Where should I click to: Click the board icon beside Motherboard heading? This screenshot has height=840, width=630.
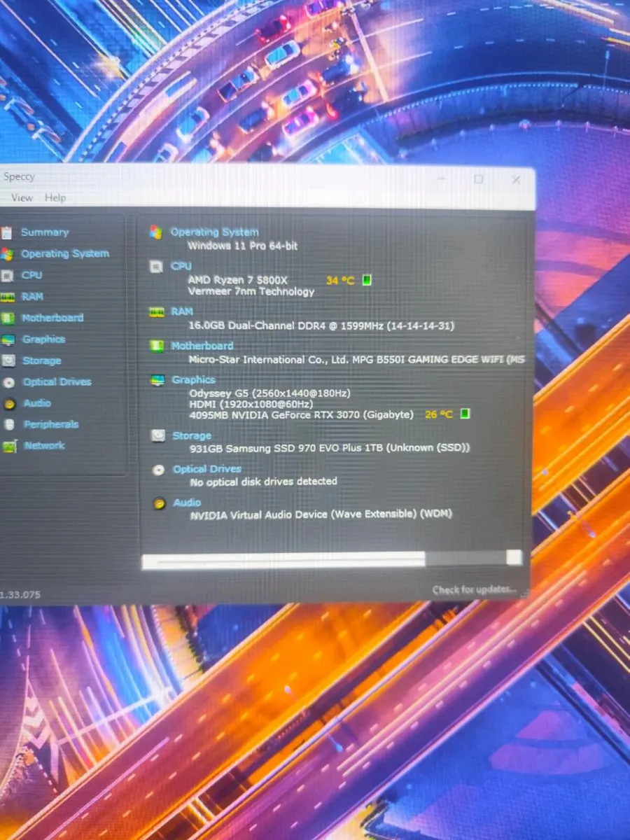[x=157, y=346]
